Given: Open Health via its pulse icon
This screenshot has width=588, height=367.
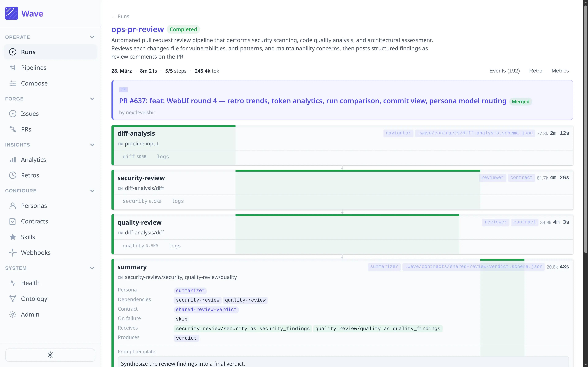Looking at the screenshot, I should (x=13, y=283).
